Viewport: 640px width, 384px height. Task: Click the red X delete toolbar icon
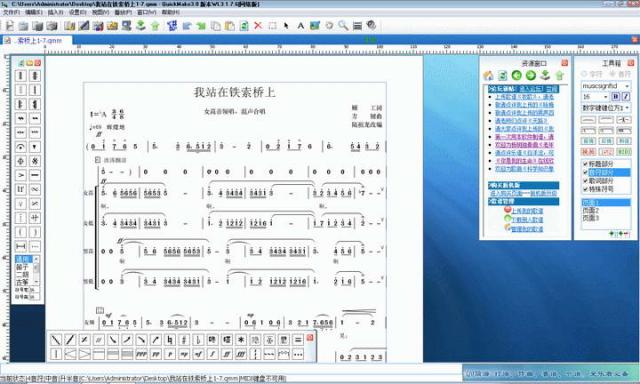258,26
